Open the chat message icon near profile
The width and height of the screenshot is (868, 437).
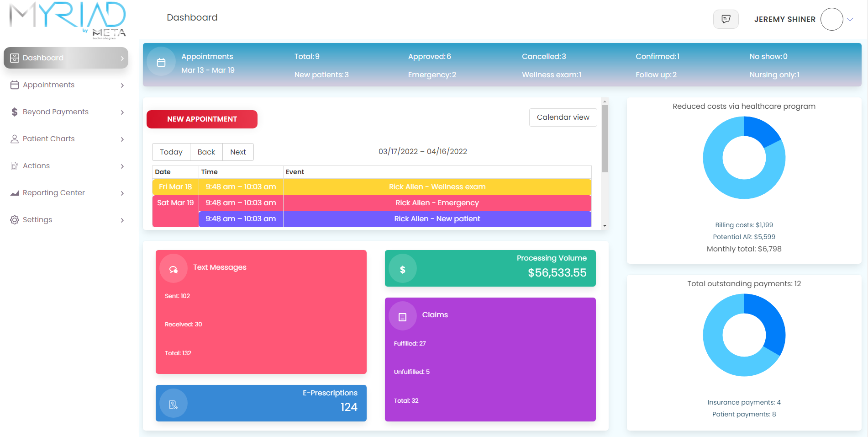pos(726,19)
